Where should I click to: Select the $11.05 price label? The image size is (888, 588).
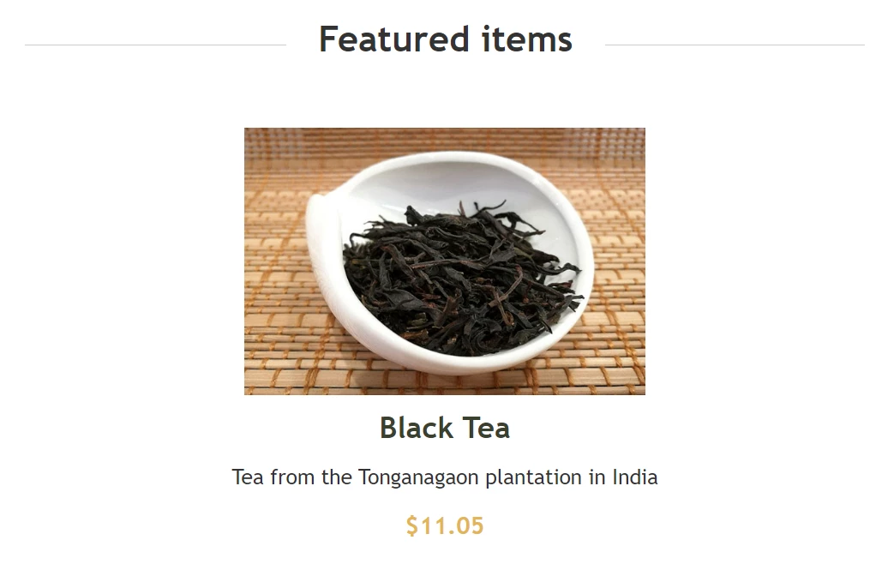445,525
